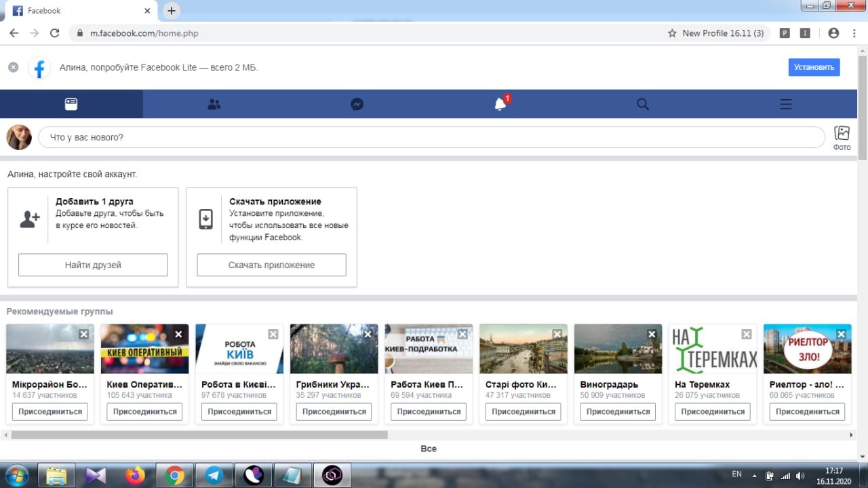This screenshot has height=488, width=868.
Task: Click the Фото upload icon
Action: 842,137
